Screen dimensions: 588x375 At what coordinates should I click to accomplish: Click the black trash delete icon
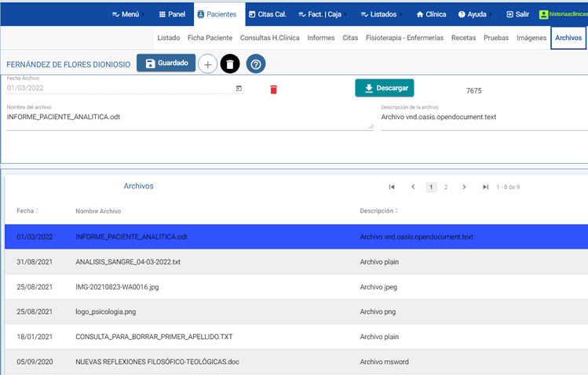229,64
